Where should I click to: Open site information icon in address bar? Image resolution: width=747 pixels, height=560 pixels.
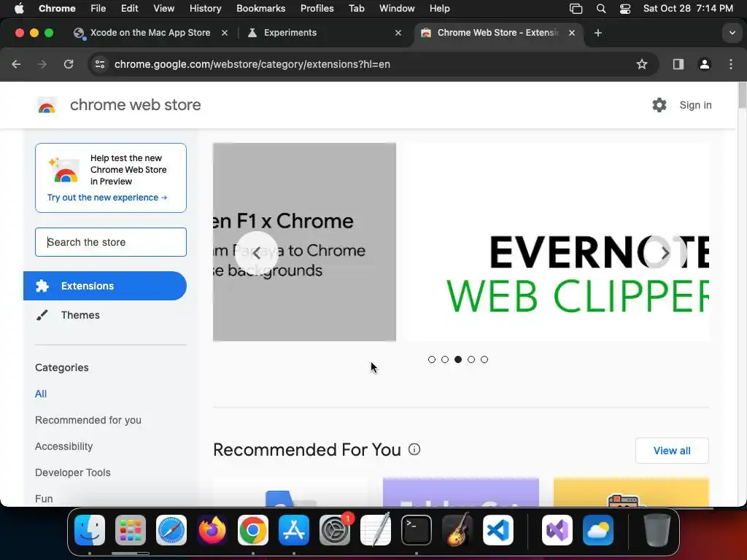coord(99,64)
